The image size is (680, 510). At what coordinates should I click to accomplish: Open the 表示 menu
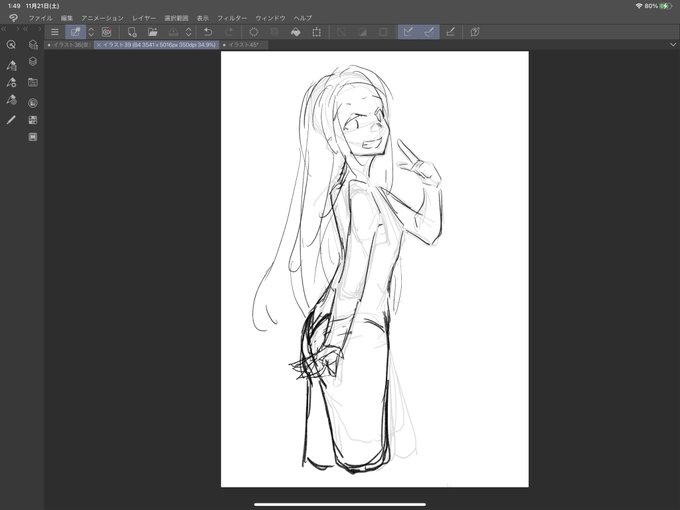(203, 18)
